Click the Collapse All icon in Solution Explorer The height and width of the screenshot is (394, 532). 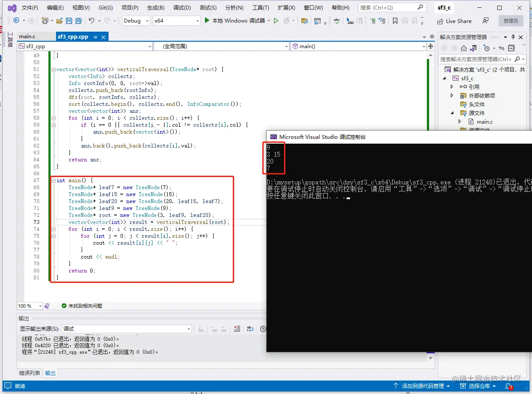click(511, 48)
